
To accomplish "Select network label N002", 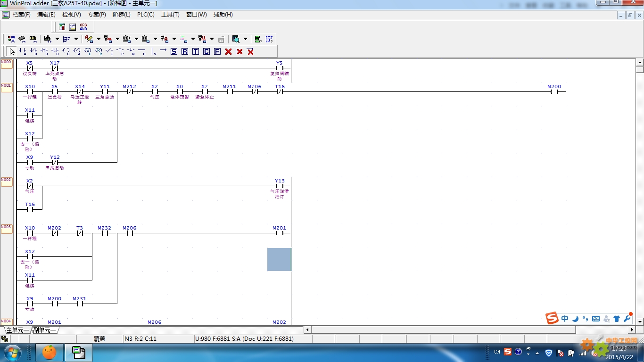I will pyautogui.click(x=7, y=181).
